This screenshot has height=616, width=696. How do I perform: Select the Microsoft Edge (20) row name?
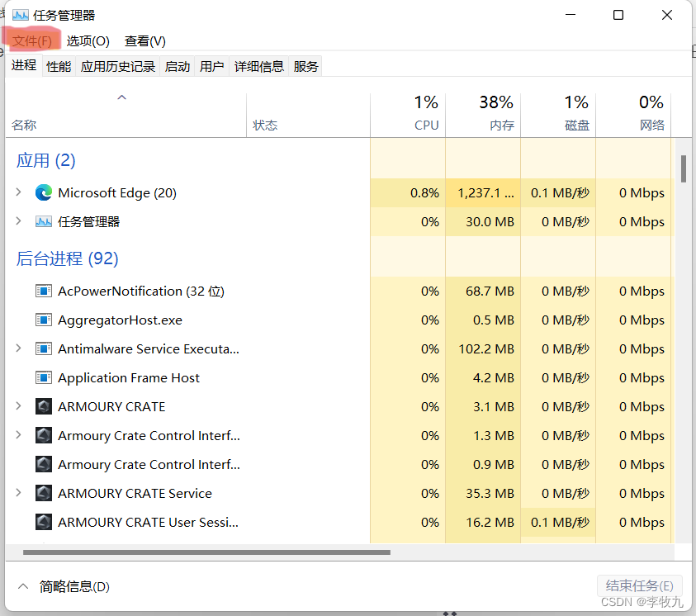click(x=117, y=193)
